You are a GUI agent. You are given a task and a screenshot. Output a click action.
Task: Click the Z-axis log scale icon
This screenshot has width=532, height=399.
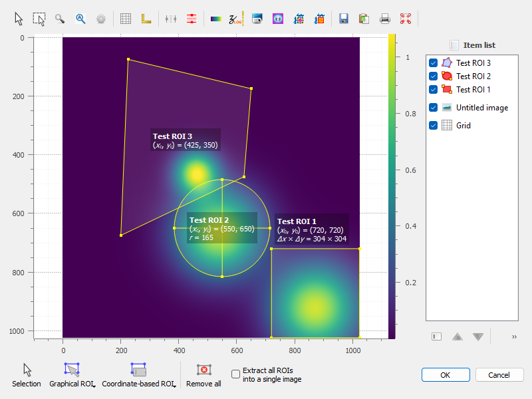pos(237,19)
